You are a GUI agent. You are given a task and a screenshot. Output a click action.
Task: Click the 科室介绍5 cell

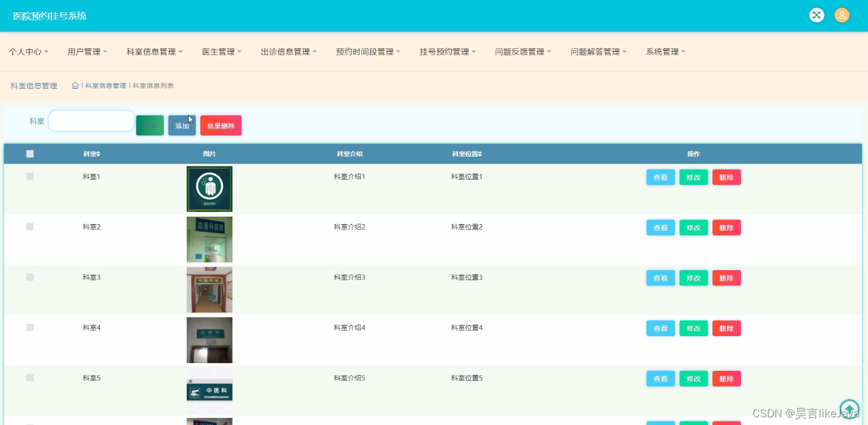click(349, 378)
